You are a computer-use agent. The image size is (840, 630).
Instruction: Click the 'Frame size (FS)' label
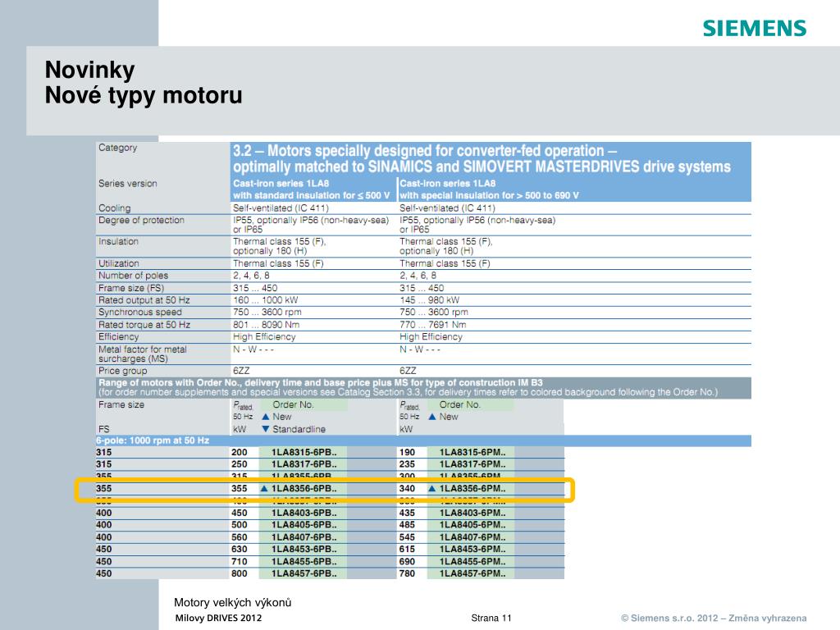(131, 288)
